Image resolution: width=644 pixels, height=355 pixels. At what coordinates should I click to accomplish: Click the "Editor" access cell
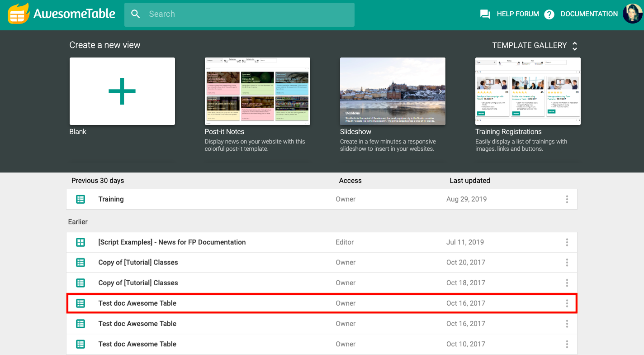tap(345, 242)
